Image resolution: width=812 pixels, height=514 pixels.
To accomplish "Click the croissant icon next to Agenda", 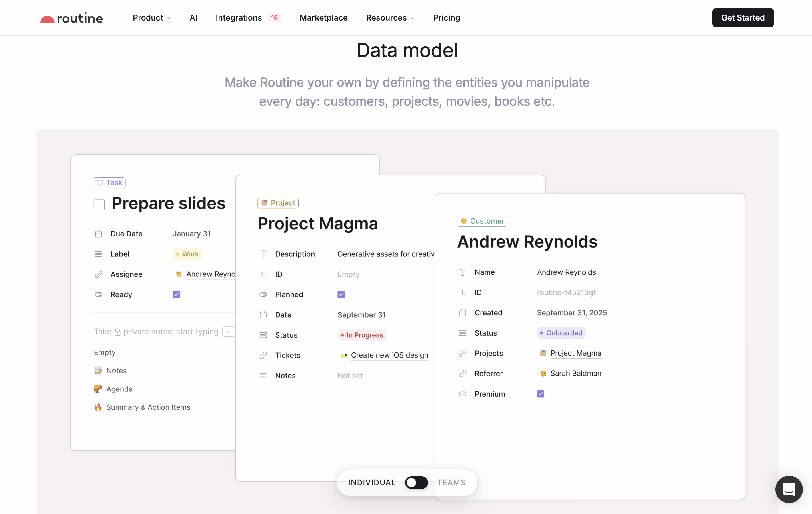I will coord(98,389).
